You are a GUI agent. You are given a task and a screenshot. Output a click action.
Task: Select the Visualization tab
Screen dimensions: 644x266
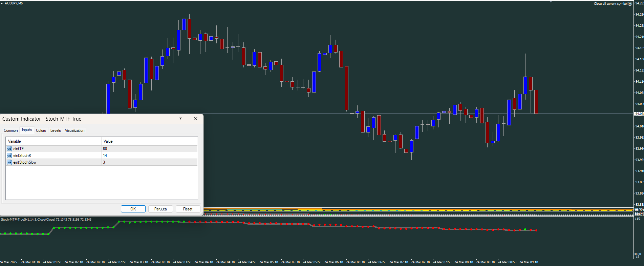click(74, 130)
